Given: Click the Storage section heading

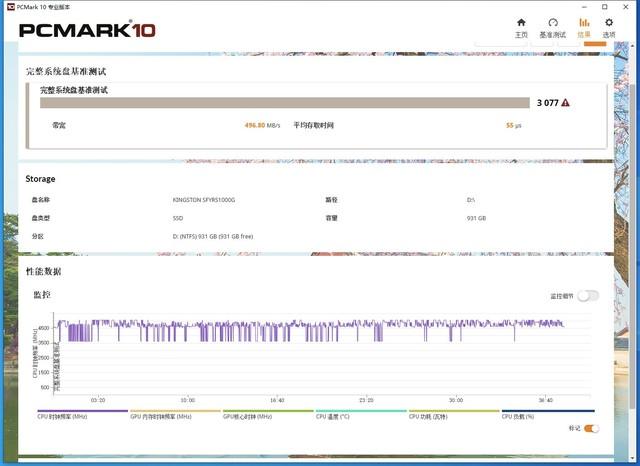Looking at the screenshot, I should (40, 179).
